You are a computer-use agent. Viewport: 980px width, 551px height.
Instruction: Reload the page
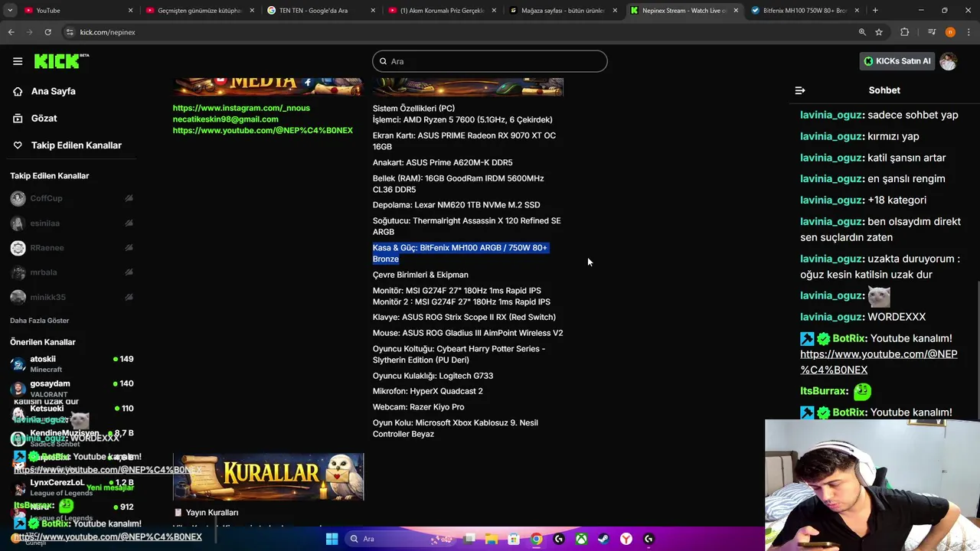pos(47,32)
